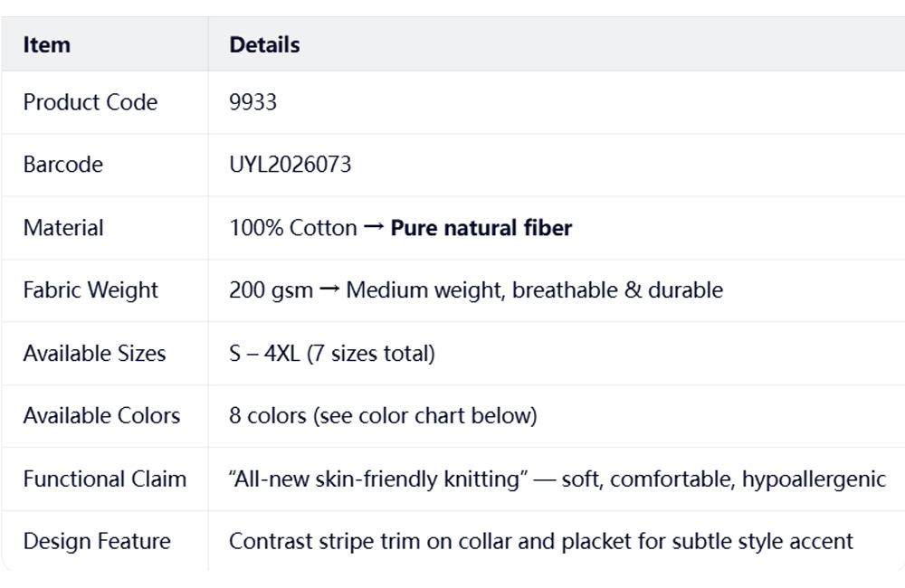The height and width of the screenshot is (588, 905).
Task: Click the S – 4XL sizes value
Action: tap(332, 354)
